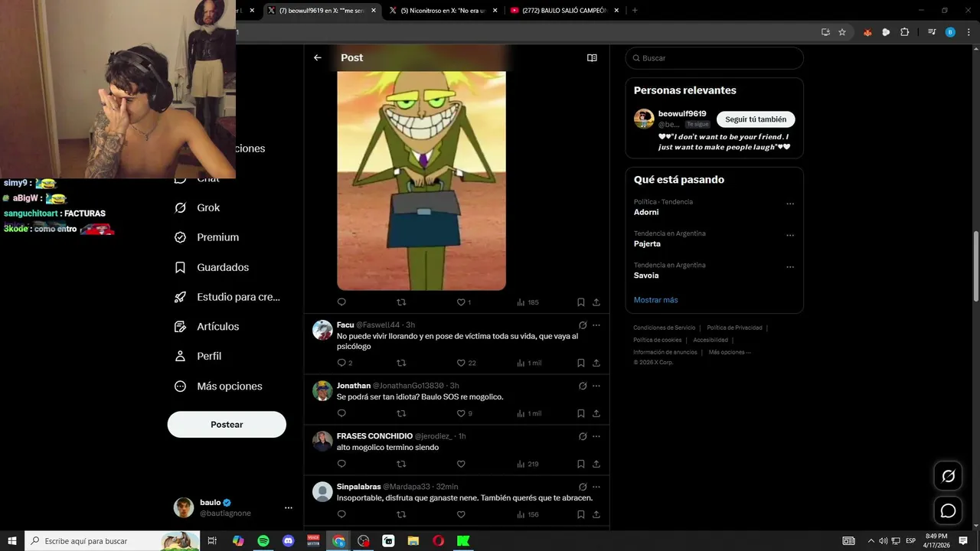Like Jonathan's reply
This screenshot has width=980, height=551.
click(x=461, y=413)
